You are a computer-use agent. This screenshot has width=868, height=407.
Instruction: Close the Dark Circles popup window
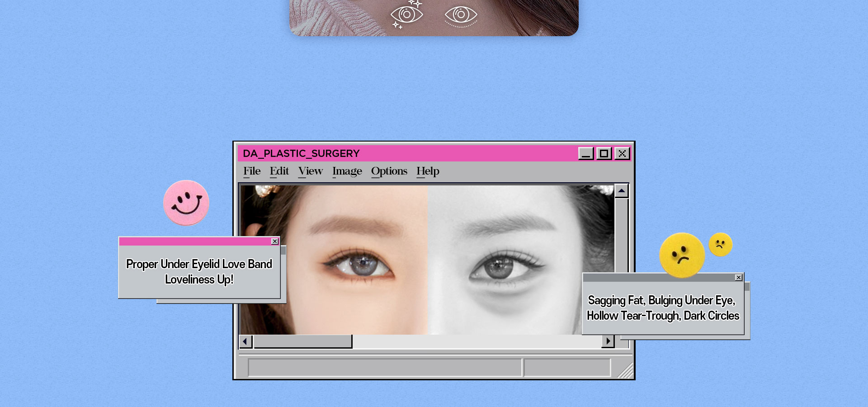pyautogui.click(x=738, y=278)
